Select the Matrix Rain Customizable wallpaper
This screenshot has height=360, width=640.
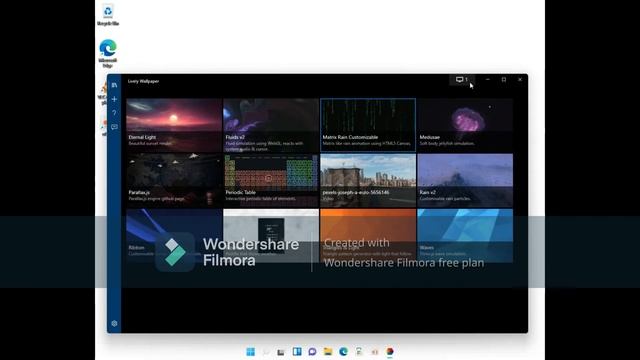368,125
